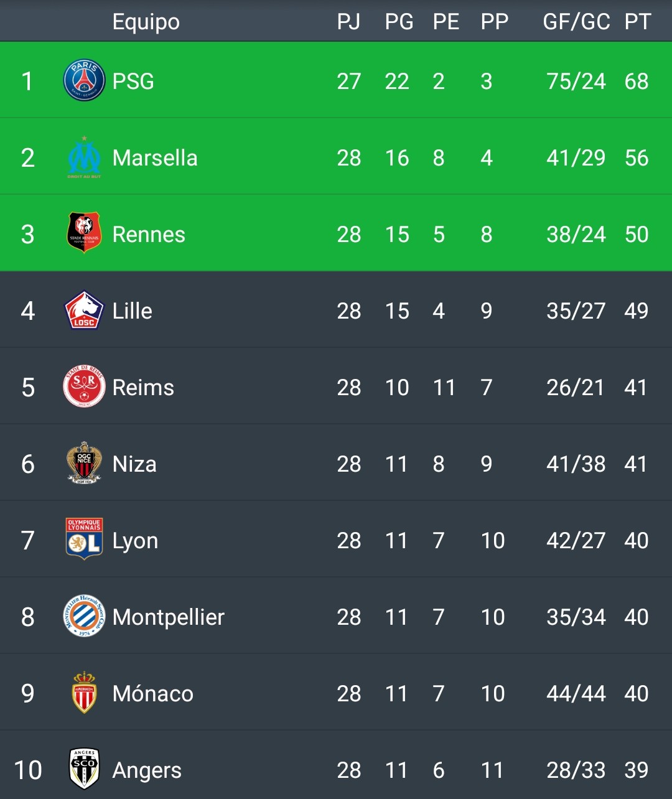Open the Montpellier team name

click(x=168, y=617)
